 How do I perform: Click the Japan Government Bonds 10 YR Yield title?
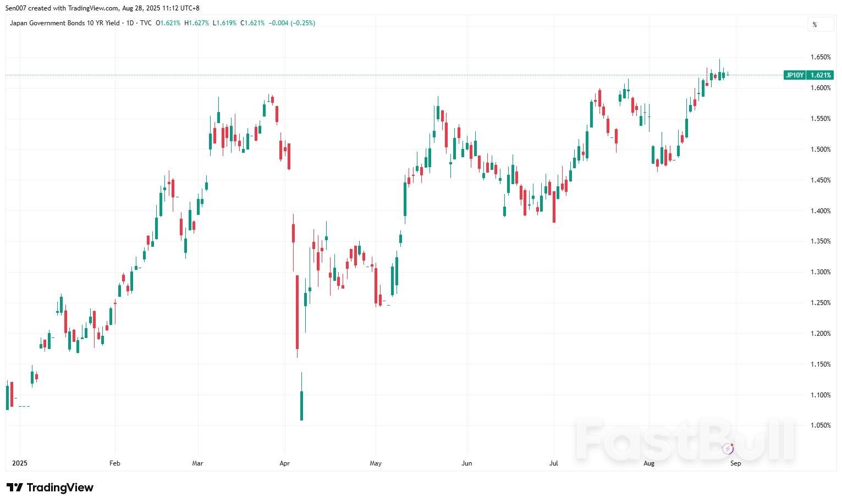(64, 23)
